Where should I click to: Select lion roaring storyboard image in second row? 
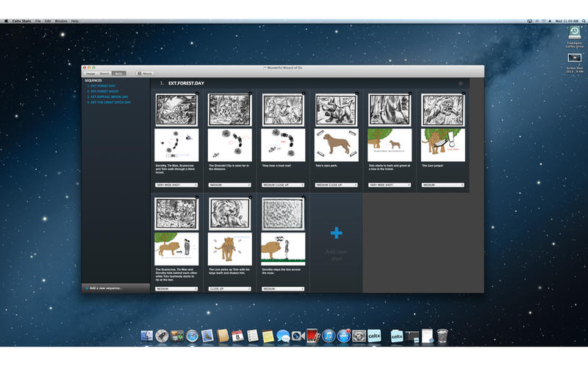[229, 213]
